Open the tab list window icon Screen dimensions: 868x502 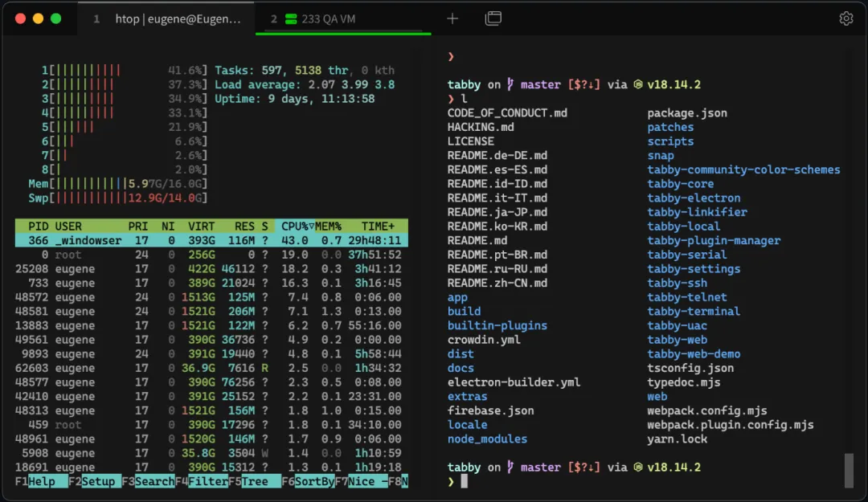[493, 18]
